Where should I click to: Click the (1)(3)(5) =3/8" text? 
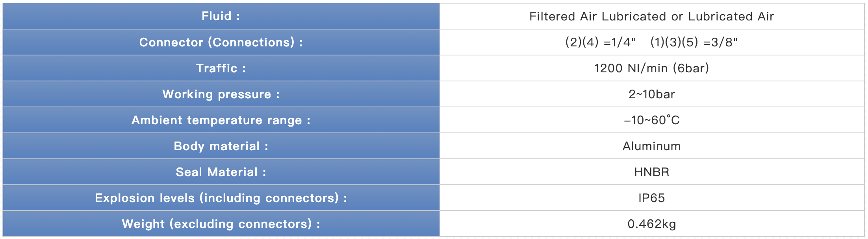coord(694,42)
